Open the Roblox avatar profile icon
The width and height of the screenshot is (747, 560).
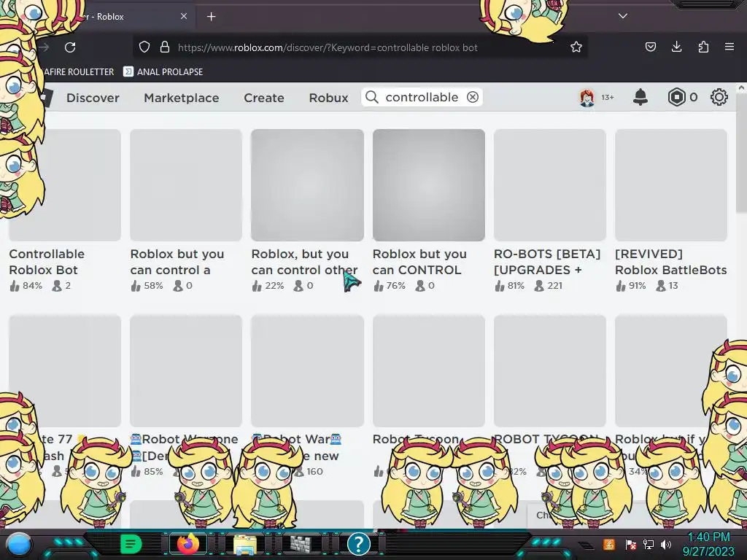coord(587,98)
